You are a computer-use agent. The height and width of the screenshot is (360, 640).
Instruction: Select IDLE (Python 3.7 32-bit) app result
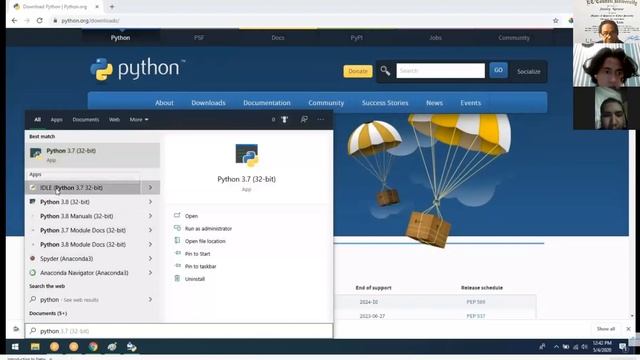83,188
